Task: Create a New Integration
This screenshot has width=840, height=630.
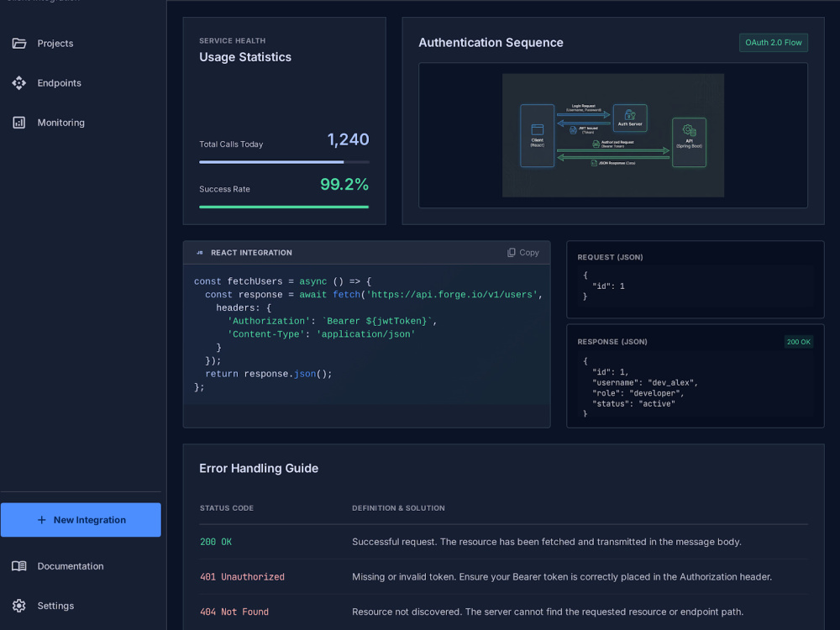Action: [81, 520]
